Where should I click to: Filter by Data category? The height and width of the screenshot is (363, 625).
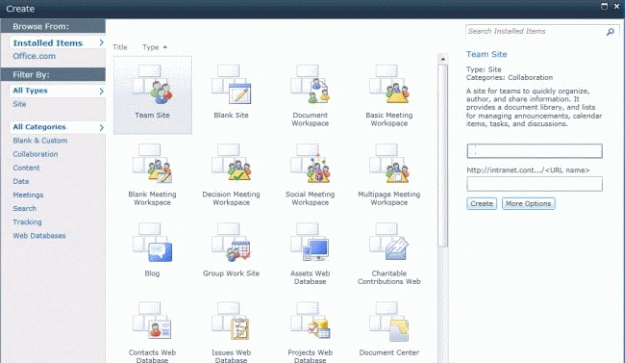[x=21, y=181]
